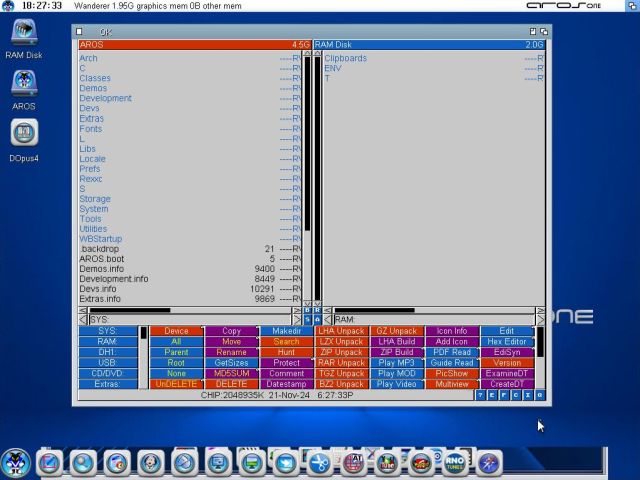Select the DH1: drive button
Viewport: 640px width, 480px height.
coord(108,352)
